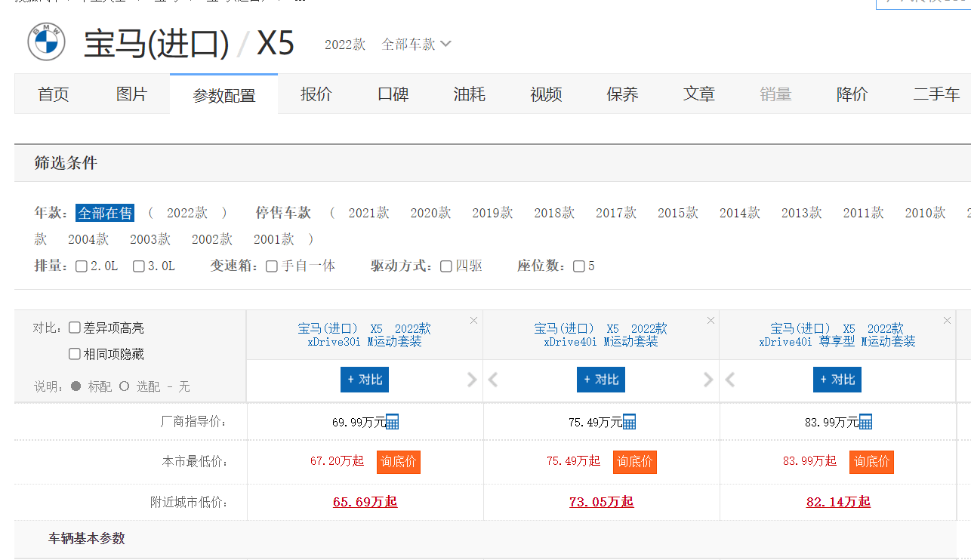This screenshot has width=971, height=560.
Task: Check the 2.0L displacement filter
Action: coord(82,266)
